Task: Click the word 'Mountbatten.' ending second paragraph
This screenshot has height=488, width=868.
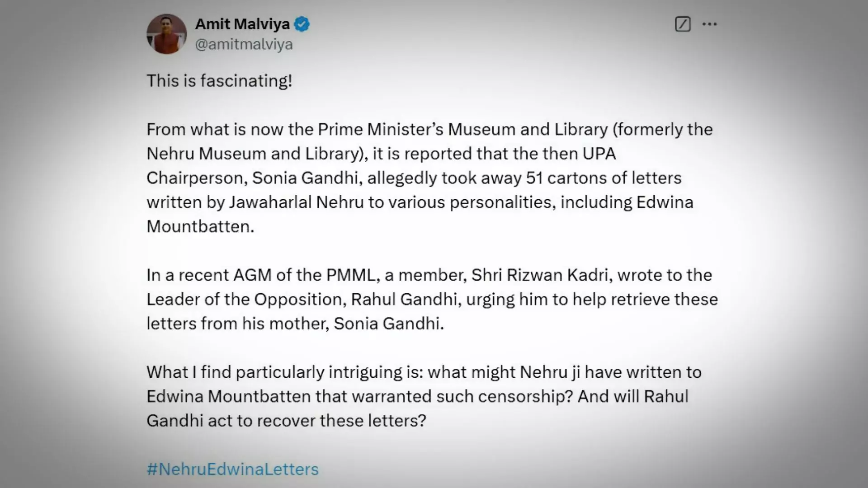Action: click(x=200, y=226)
